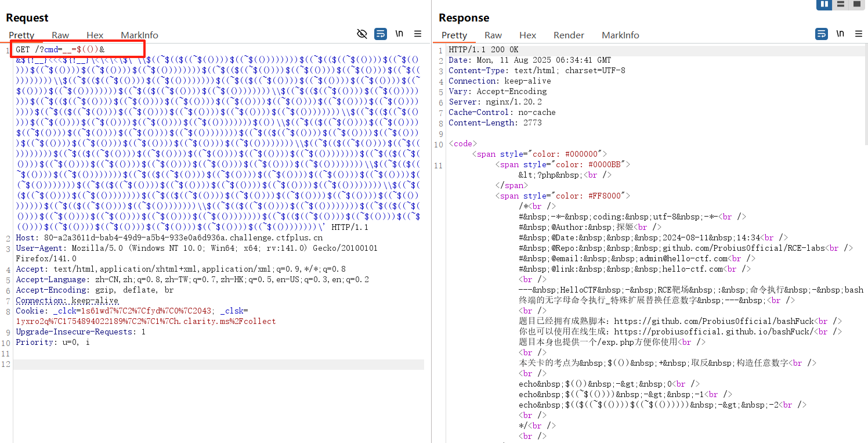Click 'Content-Length: 2773' header

click(x=495, y=123)
